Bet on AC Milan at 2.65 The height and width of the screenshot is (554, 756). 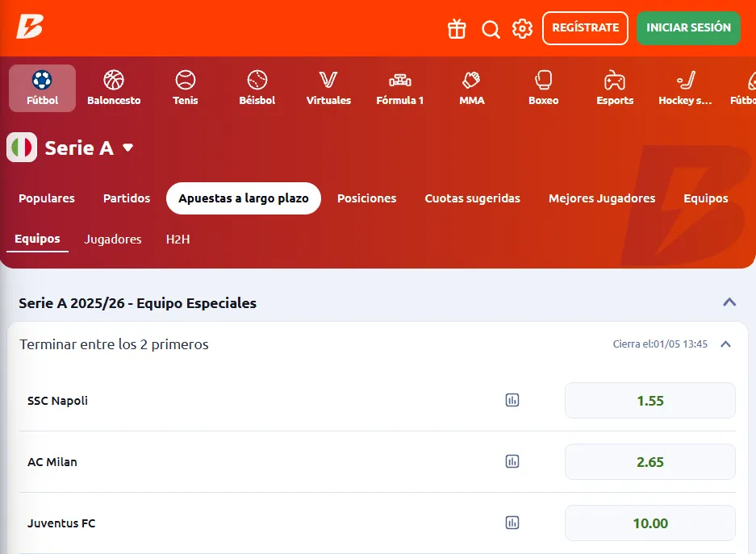[650, 461]
